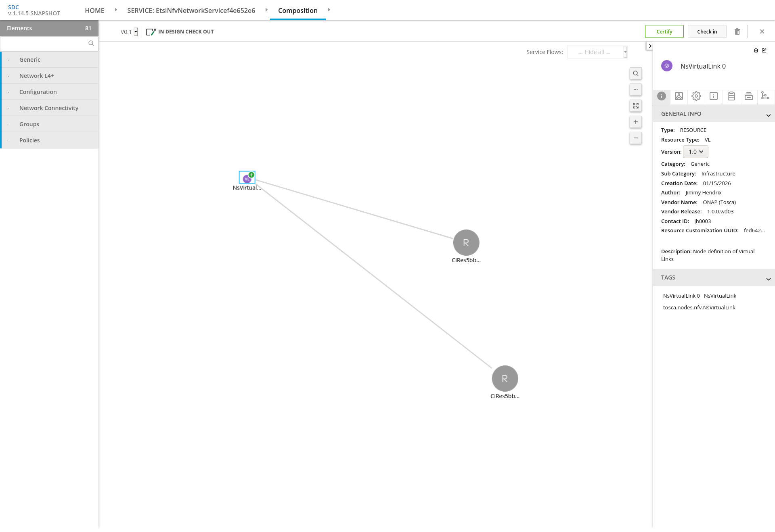Open the Version 1.0 dropdown

[695, 152]
